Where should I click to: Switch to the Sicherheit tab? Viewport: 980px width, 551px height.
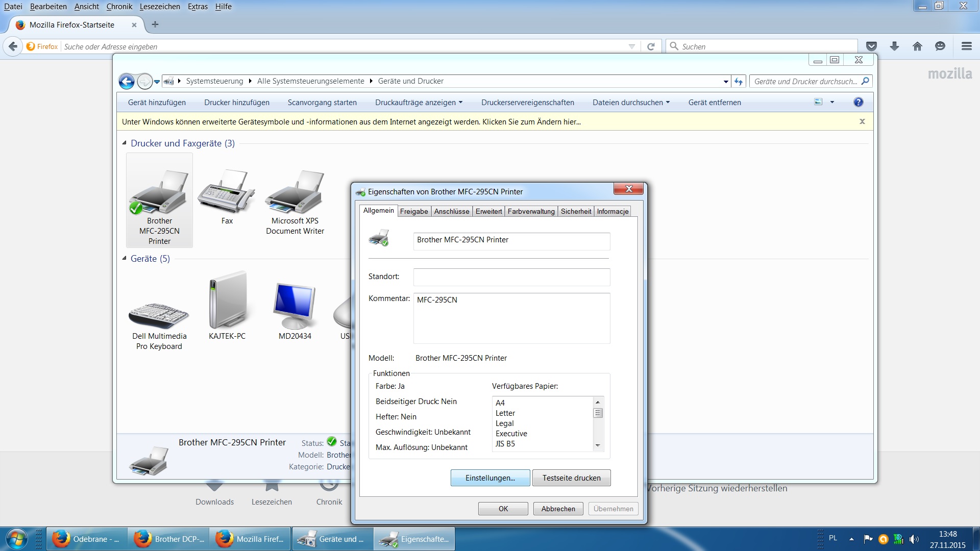pyautogui.click(x=576, y=211)
